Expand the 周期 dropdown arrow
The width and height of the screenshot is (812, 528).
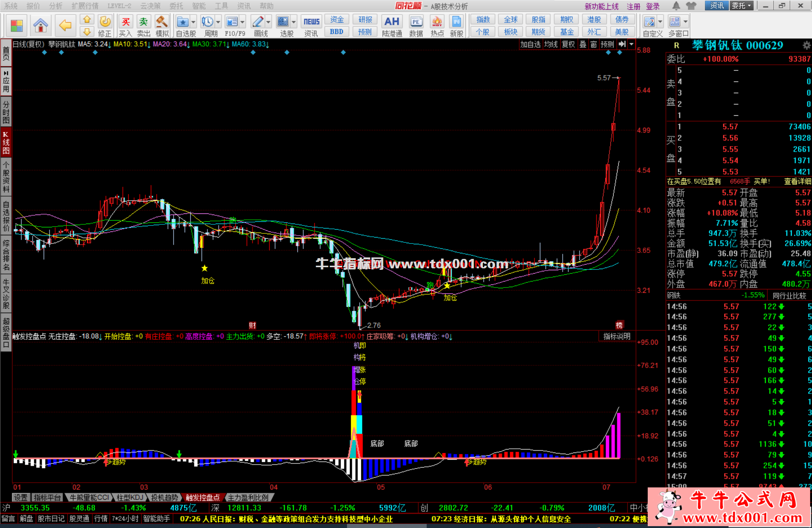coord(218,22)
